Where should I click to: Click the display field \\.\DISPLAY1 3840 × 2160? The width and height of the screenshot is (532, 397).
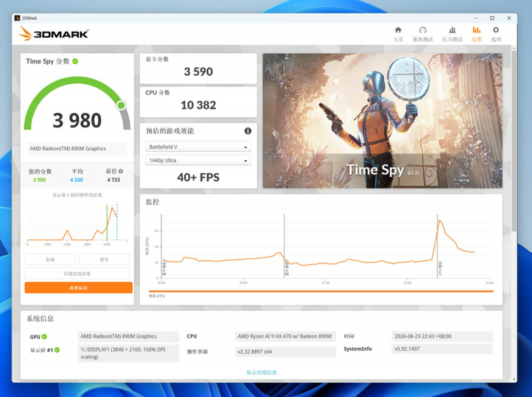(128, 353)
